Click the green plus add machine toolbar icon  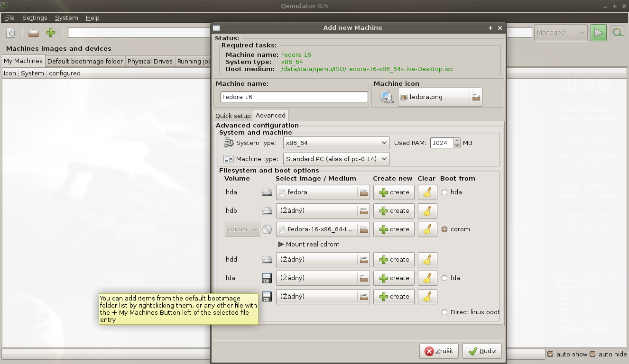51,33
